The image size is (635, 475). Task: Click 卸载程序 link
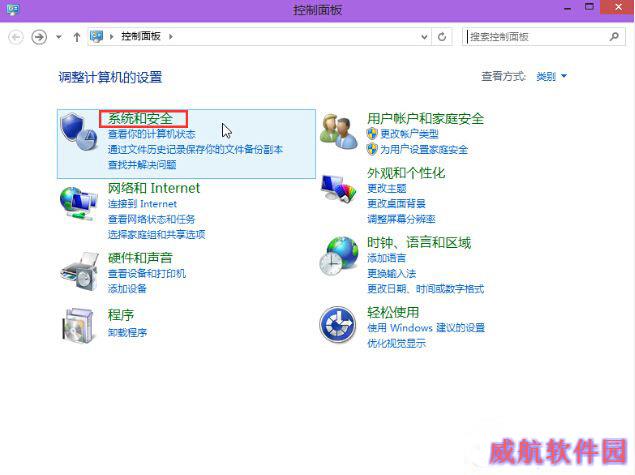click(x=128, y=332)
